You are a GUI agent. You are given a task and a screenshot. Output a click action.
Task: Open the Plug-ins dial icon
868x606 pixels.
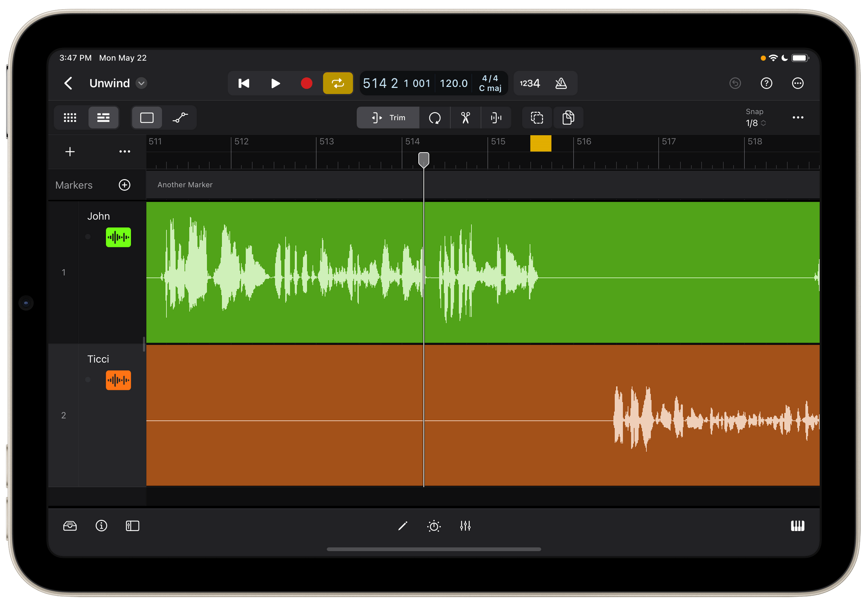coord(434,526)
